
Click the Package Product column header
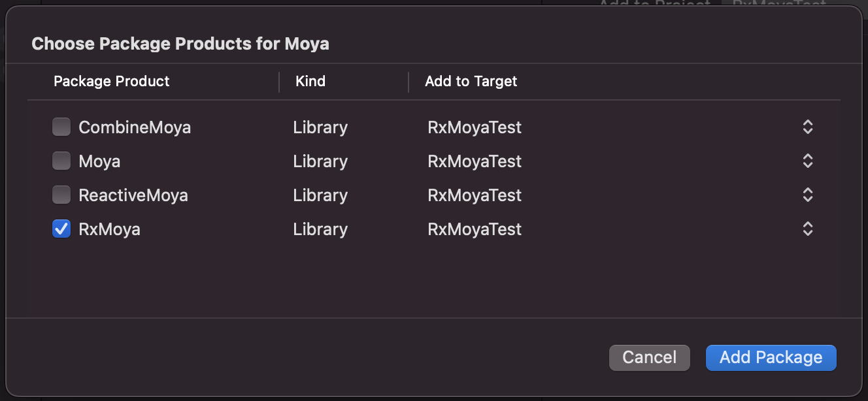pyautogui.click(x=111, y=81)
